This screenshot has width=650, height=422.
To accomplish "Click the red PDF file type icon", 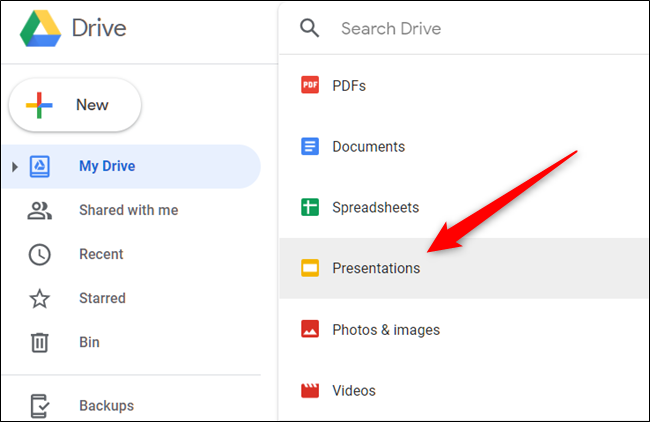I will tap(310, 86).
